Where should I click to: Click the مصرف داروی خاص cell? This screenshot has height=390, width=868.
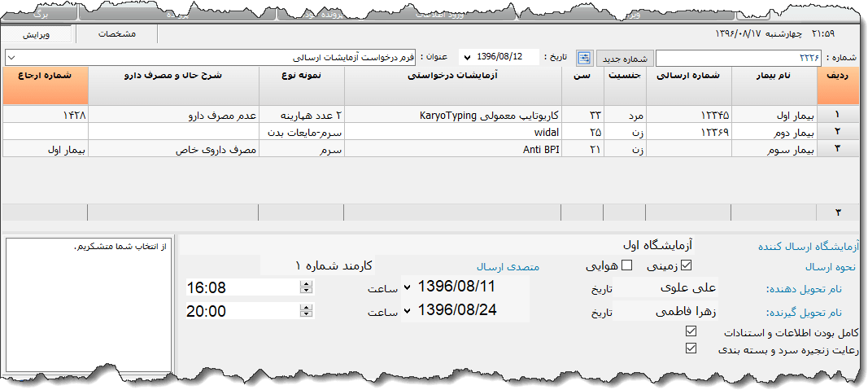point(173,148)
